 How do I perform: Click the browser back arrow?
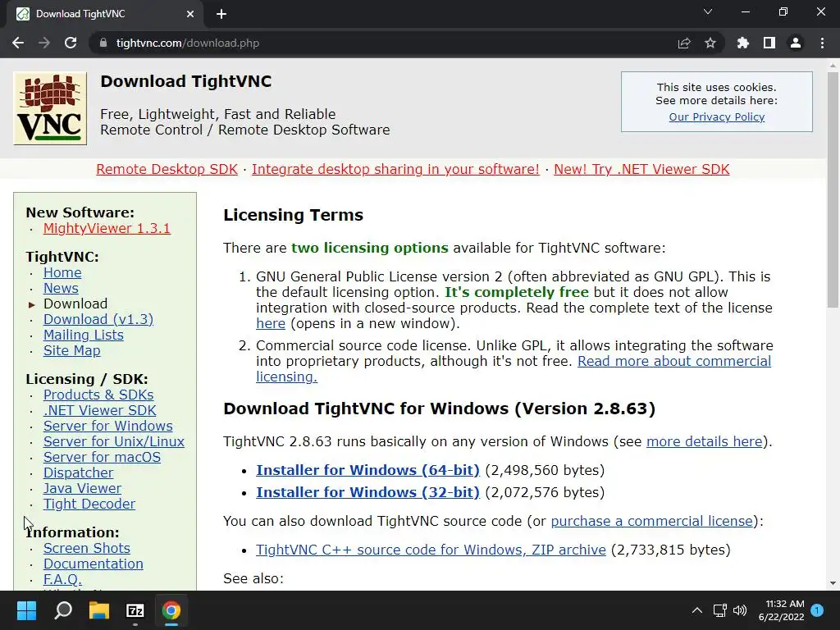tap(18, 43)
